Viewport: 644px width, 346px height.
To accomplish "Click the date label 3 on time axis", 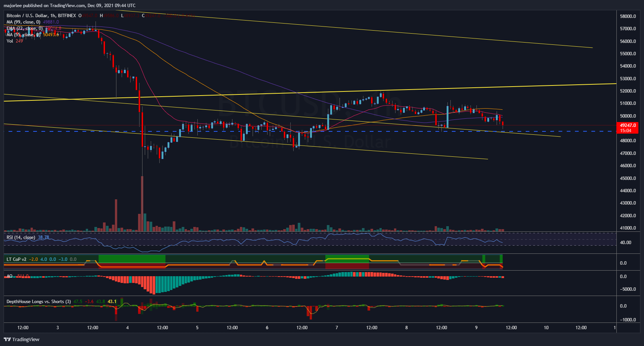I will [x=57, y=328].
